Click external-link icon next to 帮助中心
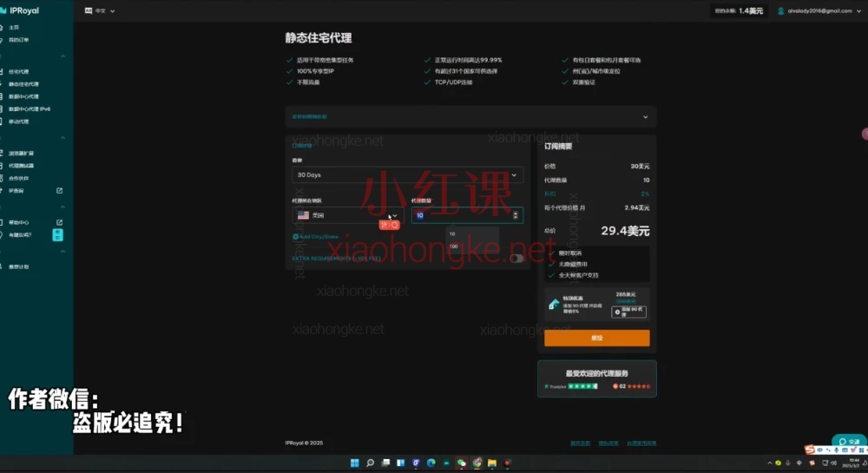 coord(59,222)
